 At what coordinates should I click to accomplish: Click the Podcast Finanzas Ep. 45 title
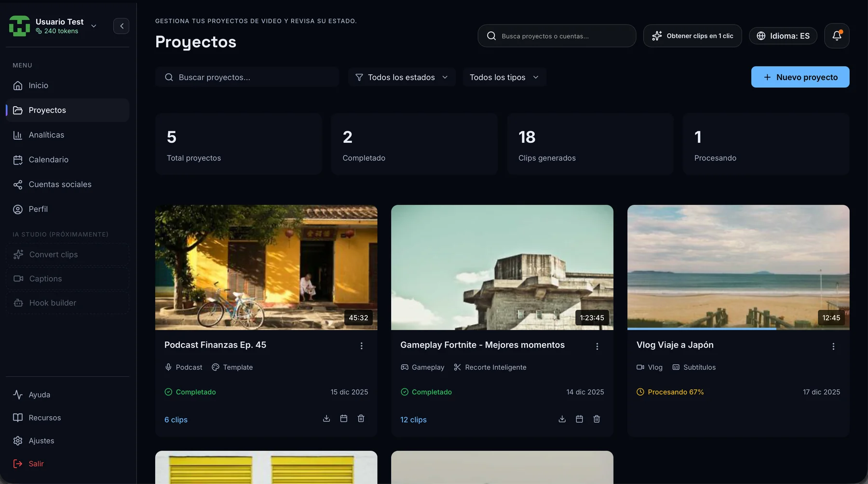pos(215,345)
